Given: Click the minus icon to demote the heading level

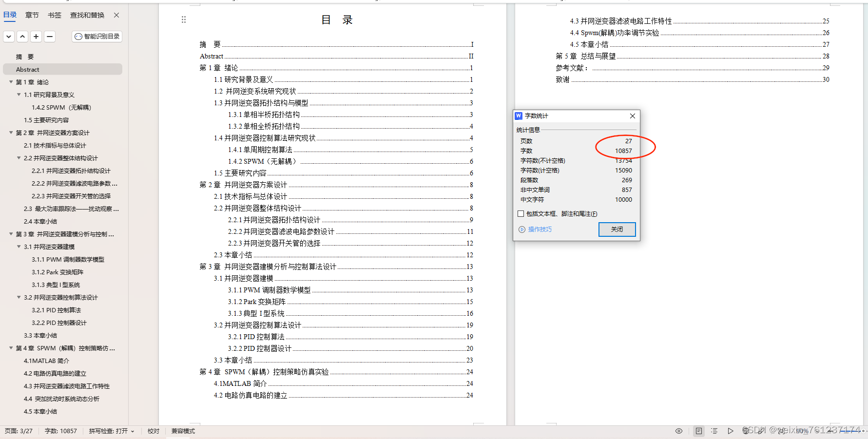Looking at the screenshot, I should click(x=49, y=37).
